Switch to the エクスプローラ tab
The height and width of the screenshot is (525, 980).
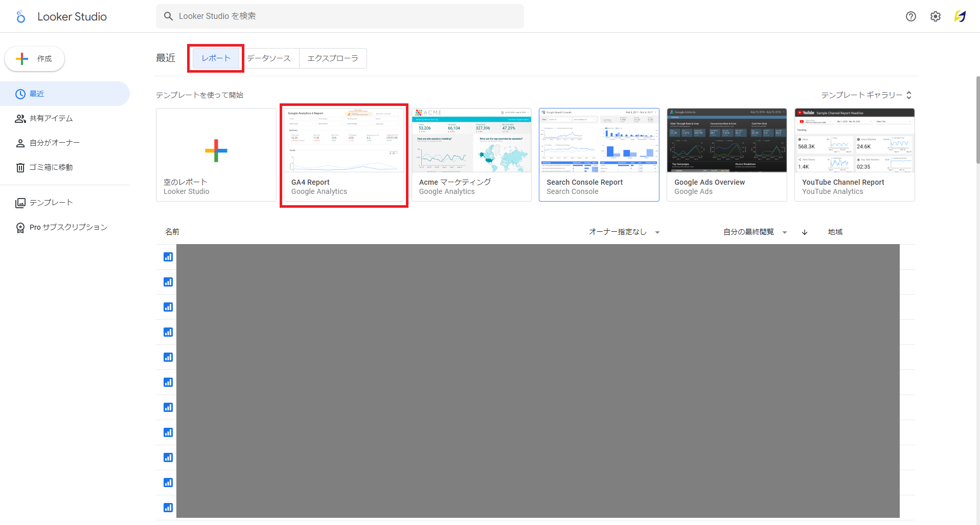coord(332,58)
